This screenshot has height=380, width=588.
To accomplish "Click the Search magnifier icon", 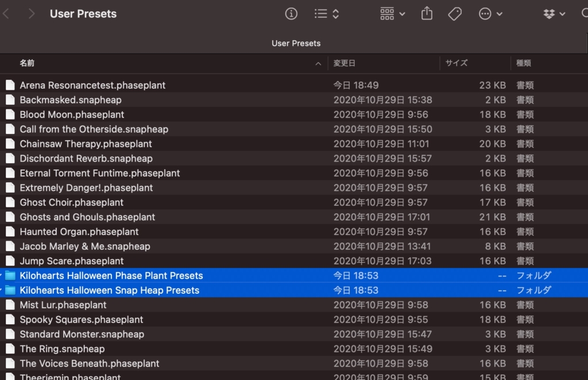I will (584, 14).
